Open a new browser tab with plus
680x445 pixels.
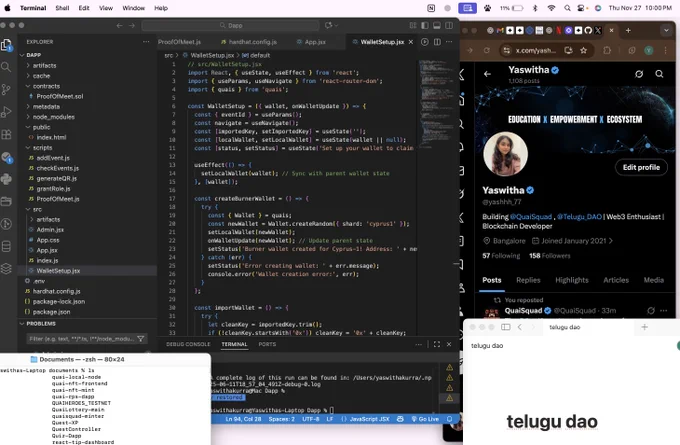pyautogui.click(x=628, y=30)
